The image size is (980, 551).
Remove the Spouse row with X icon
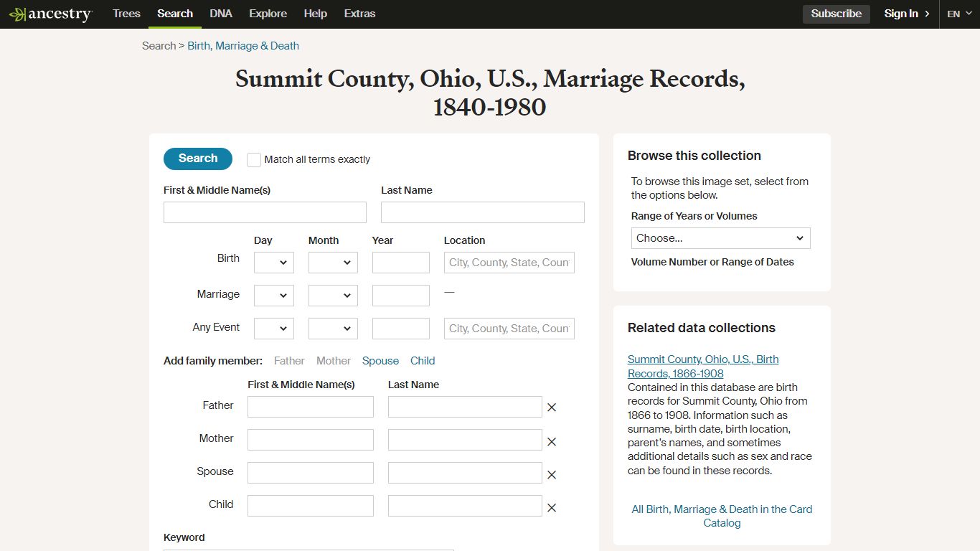point(552,474)
